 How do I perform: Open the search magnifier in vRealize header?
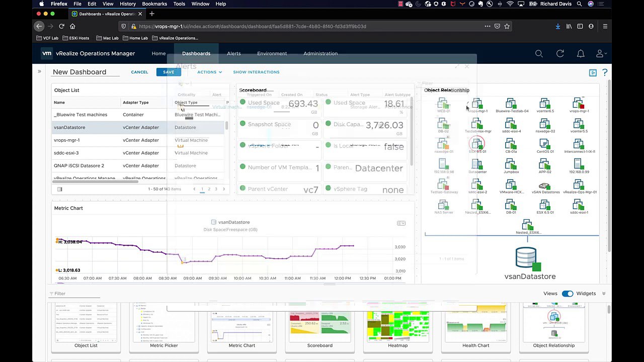539,53
